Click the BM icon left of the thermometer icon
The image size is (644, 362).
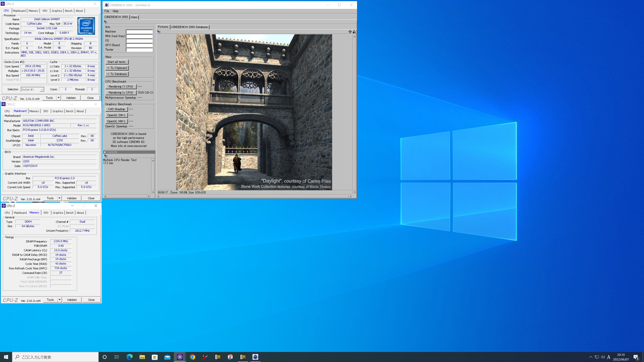(x=218, y=357)
